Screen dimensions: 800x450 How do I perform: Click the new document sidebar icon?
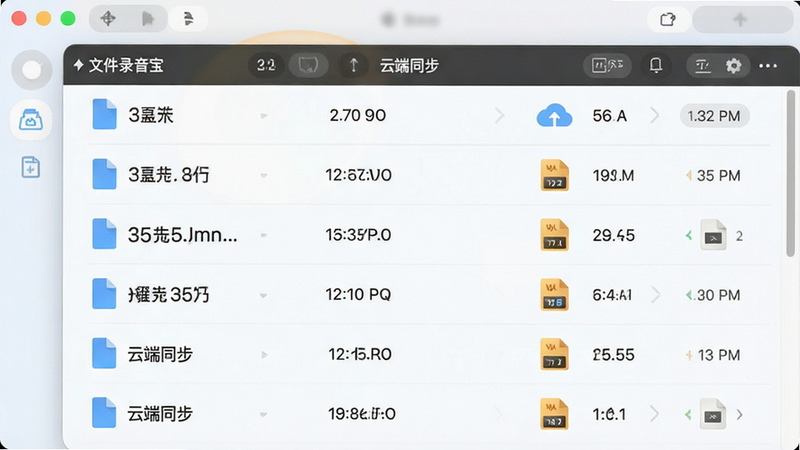click(x=31, y=167)
